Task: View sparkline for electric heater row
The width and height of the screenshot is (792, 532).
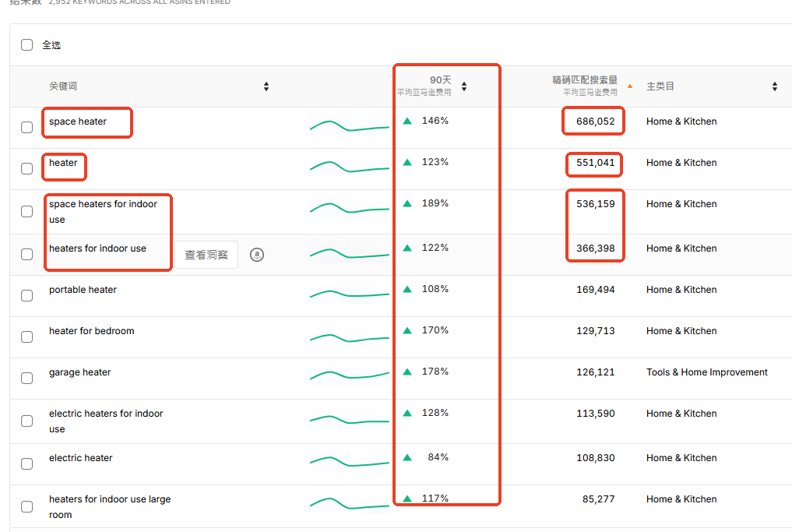Action: click(x=350, y=461)
